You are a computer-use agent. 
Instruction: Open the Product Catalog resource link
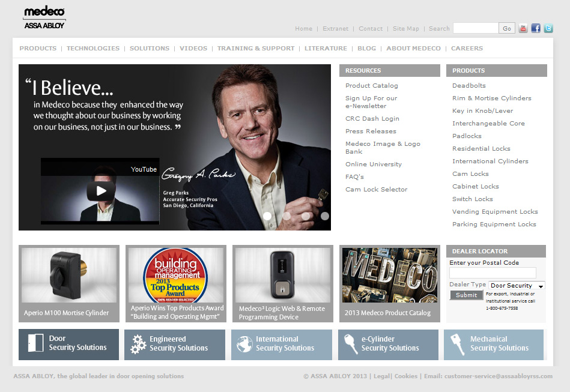click(371, 86)
